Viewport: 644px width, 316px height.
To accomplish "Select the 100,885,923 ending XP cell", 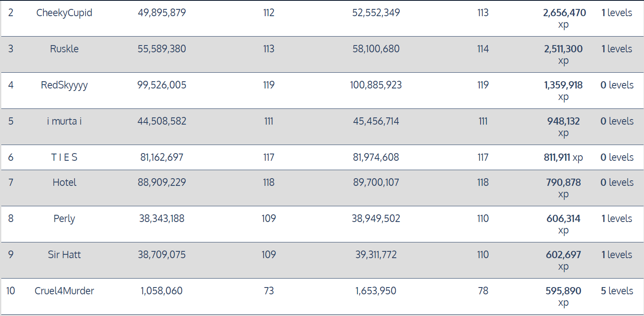I will point(376,85).
